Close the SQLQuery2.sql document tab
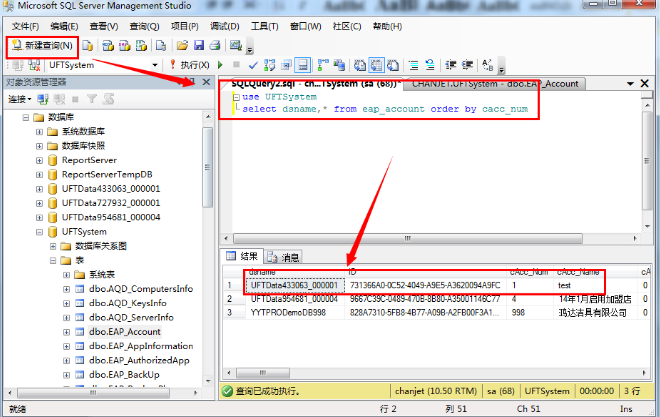660x417 pixels. (x=644, y=83)
